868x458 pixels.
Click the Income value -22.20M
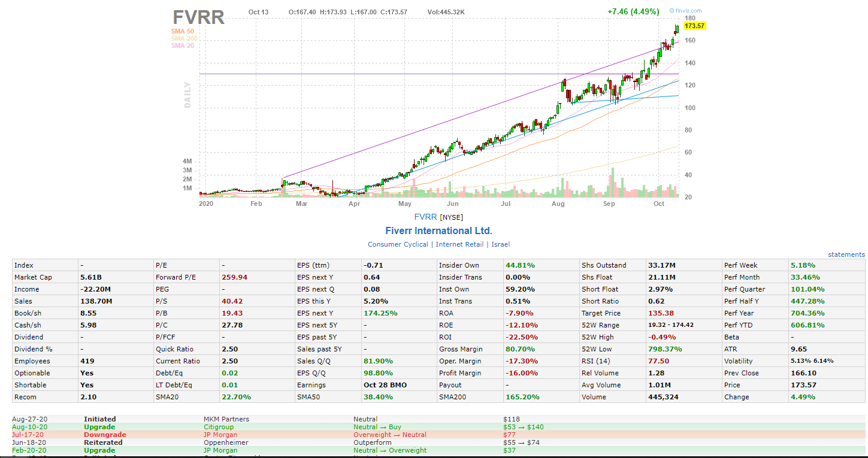95,289
